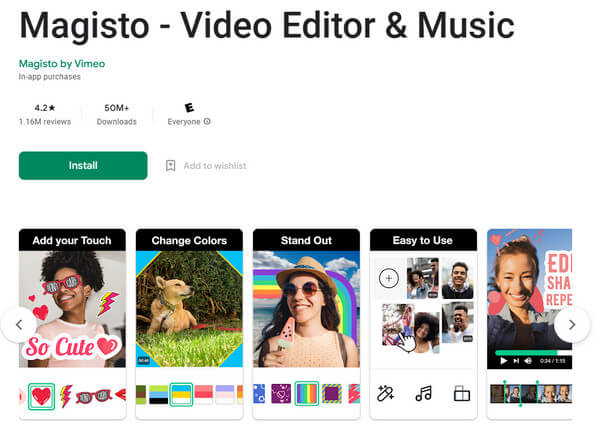Screen dimensions: 600x424
Task: Click the wishlist bookmark icon
Action: tap(170, 166)
